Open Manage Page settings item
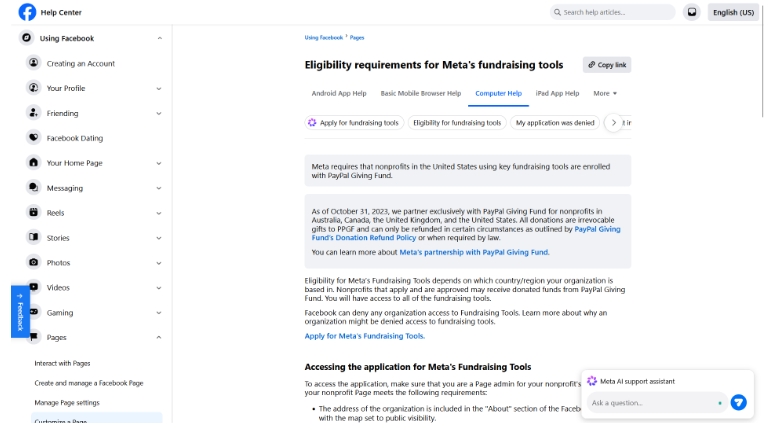777x430 pixels. tap(67, 402)
